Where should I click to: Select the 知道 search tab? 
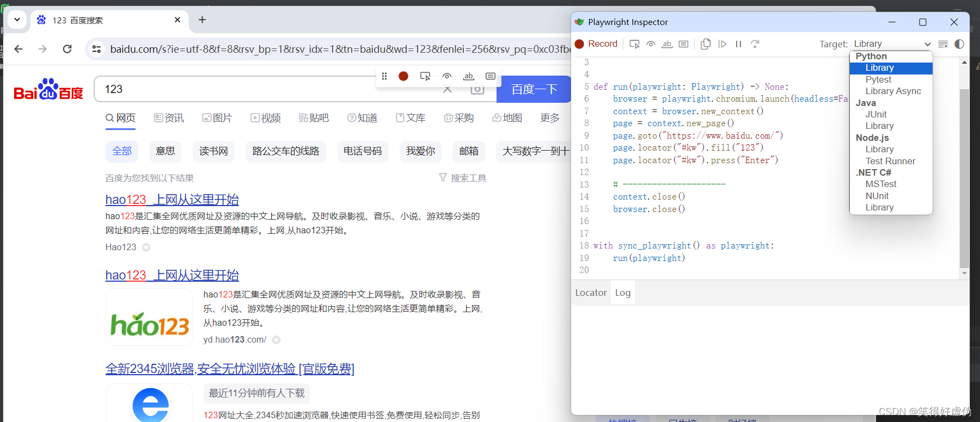(362, 118)
